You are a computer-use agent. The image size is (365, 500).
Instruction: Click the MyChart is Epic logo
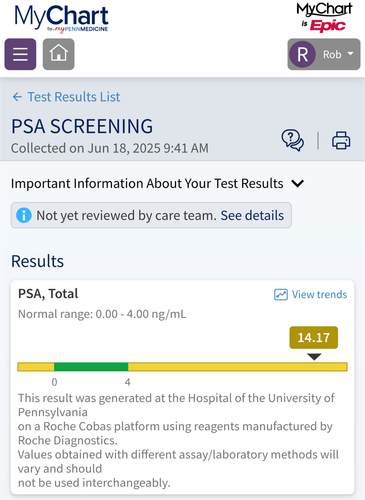coord(324,17)
